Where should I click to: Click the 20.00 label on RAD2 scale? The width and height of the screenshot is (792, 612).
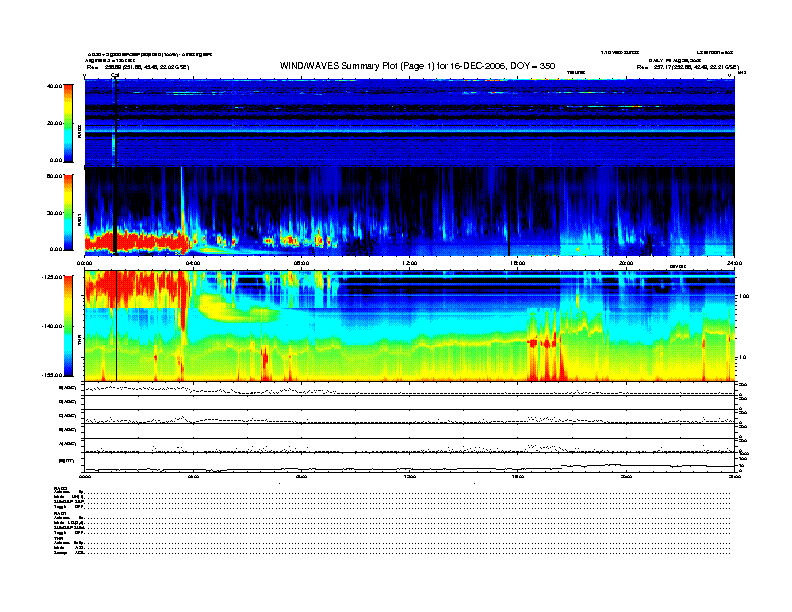54,123
